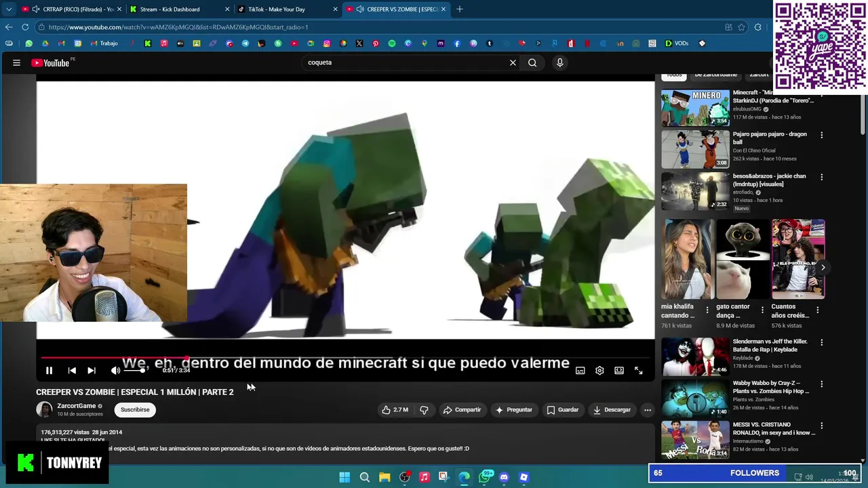
Task: Open the Trabajo bookmarks folder
Action: (104, 43)
